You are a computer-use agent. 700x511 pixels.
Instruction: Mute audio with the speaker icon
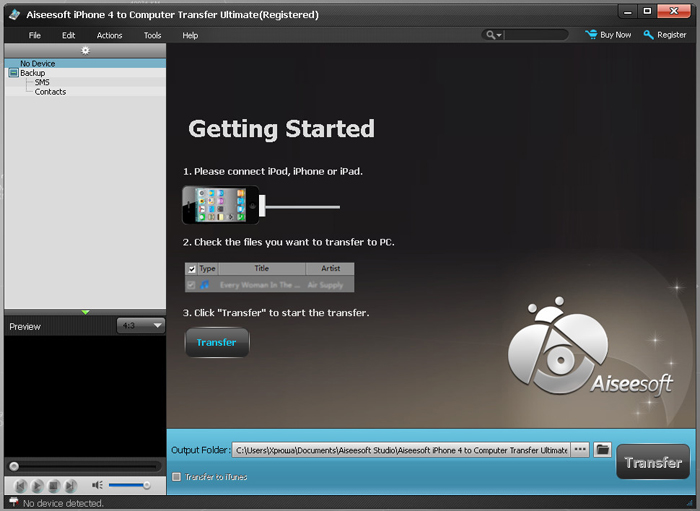tap(97, 485)
